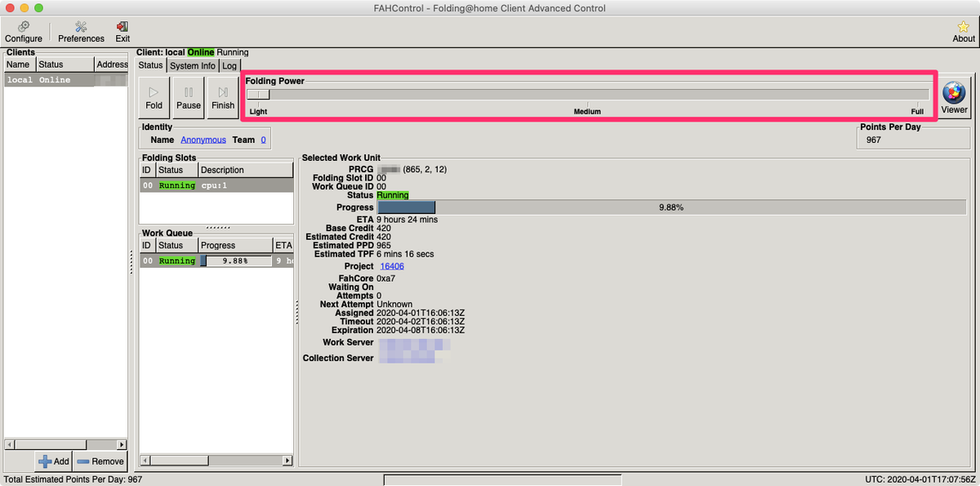Click the Points Per Day value 967
This screenshot has height=486, width=980.
click(874, 140)
